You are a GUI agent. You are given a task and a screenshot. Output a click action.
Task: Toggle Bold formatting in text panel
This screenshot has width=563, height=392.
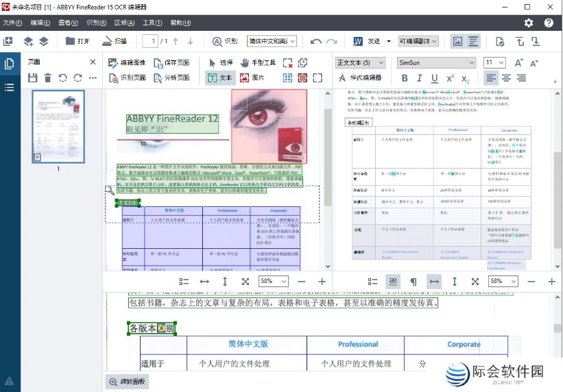(405, 78)
